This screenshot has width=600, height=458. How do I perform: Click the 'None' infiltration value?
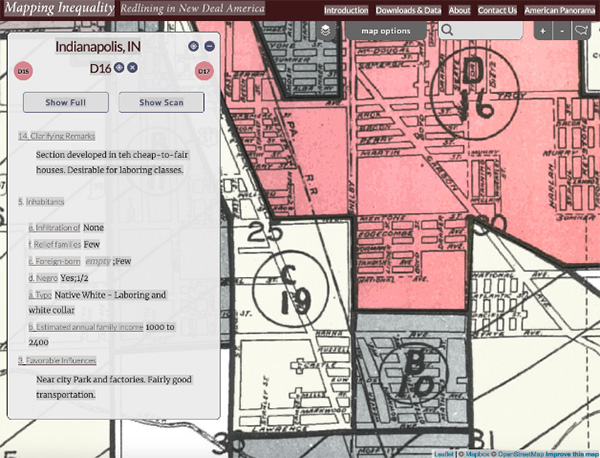click(x=93, y=228)
